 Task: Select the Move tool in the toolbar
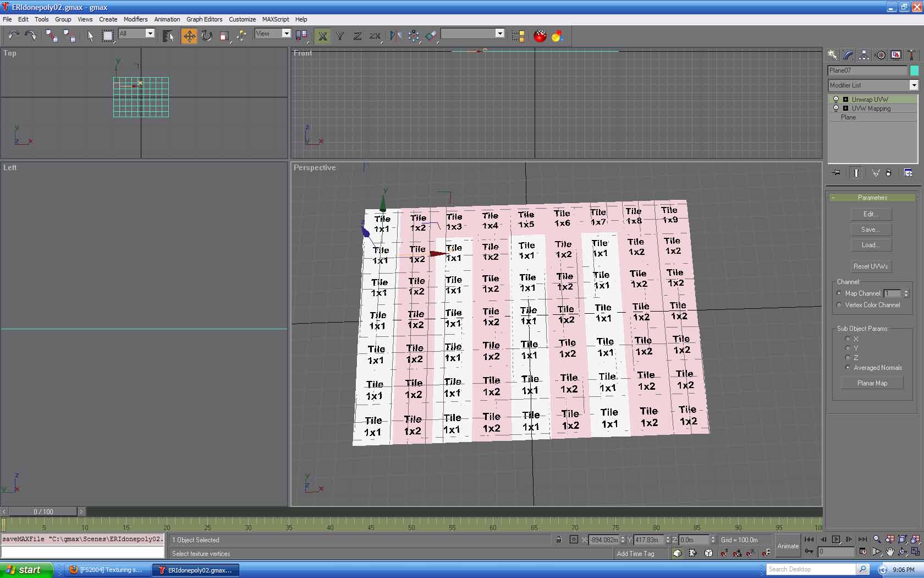(189, 36)
